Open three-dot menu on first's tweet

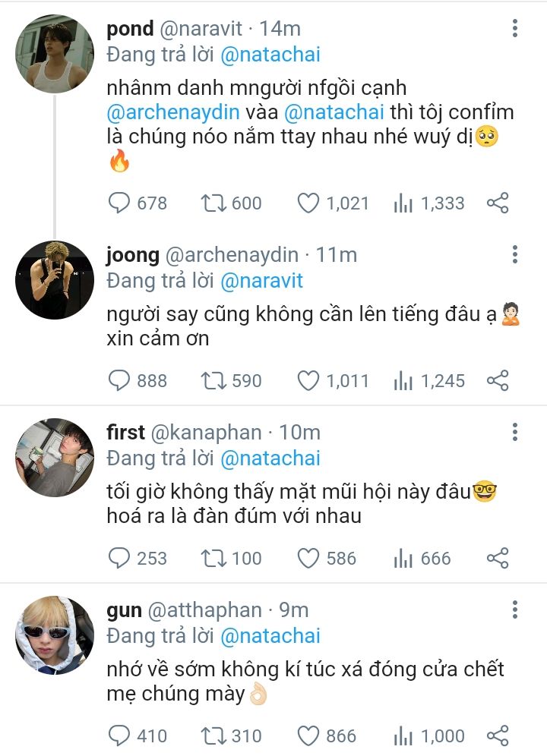pos(515,432)
